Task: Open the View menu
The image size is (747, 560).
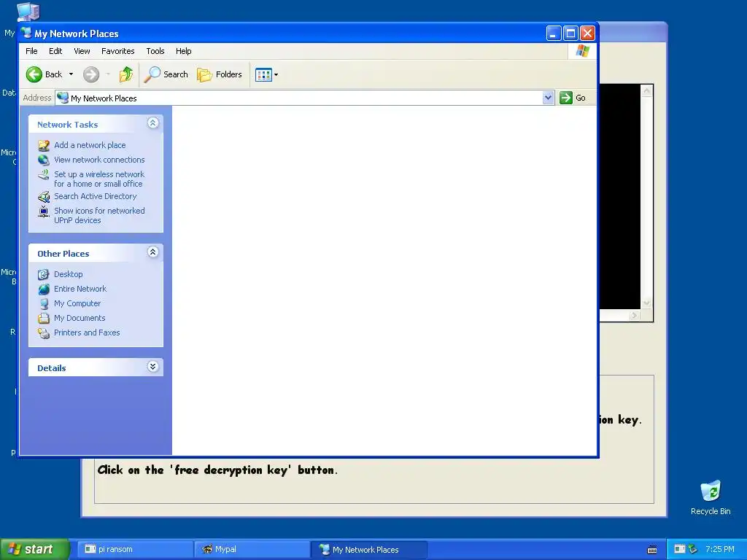Action: pos(82,51)
